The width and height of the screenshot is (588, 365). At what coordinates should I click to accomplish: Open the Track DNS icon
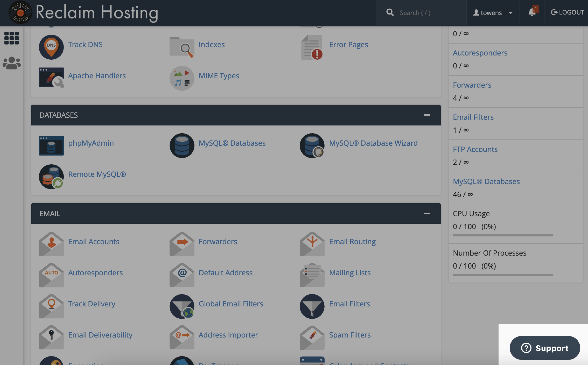coord(51,47)
